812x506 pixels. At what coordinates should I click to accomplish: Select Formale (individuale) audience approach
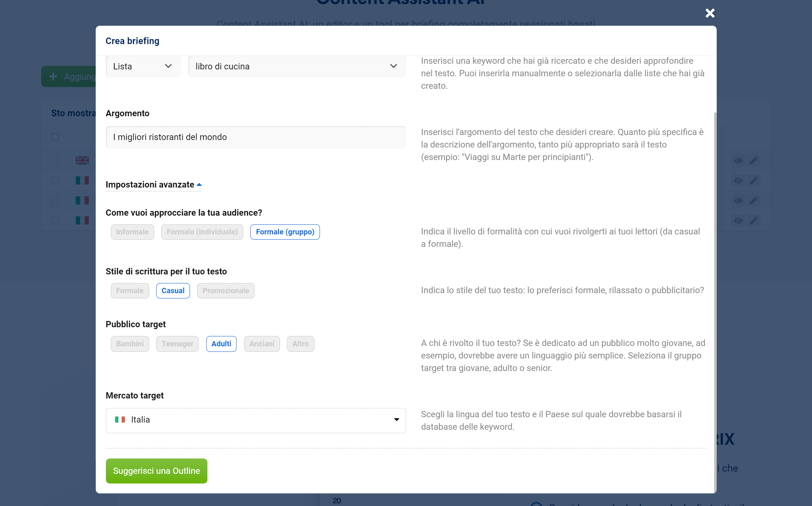[x=202, y=232]
